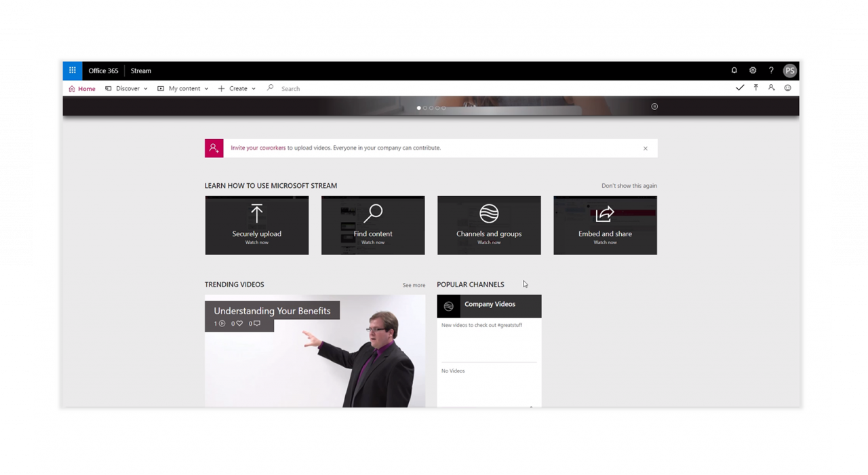
Task: Click the smiley feedback icon
Action: click(788, 88)
